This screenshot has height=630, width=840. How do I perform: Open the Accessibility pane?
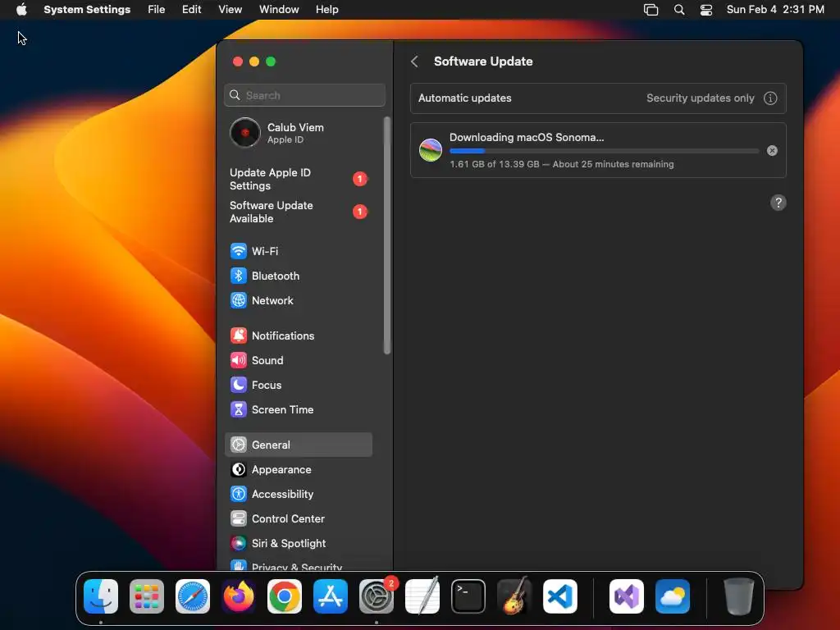click(298, 494)
